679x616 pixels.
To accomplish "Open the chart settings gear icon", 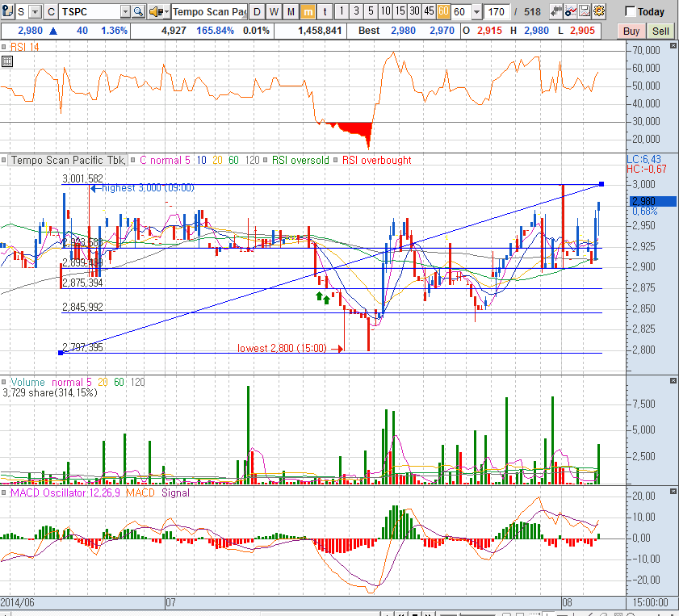I will coord(598,12).
